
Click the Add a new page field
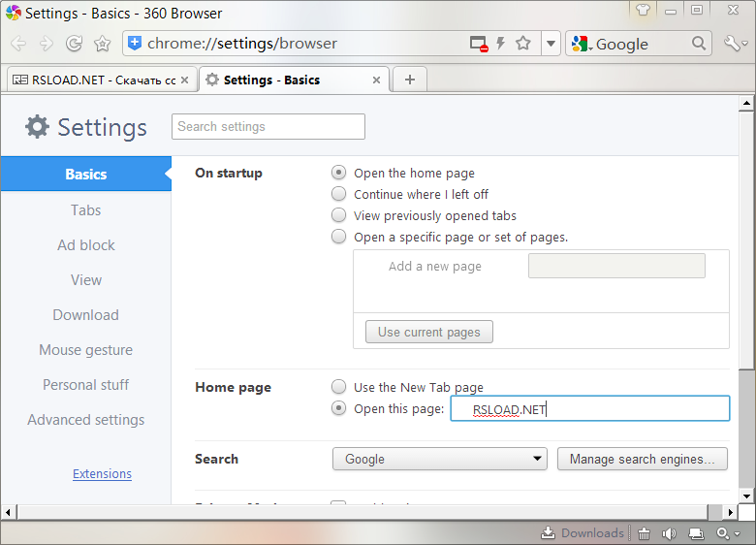click(x=616, y=266)
